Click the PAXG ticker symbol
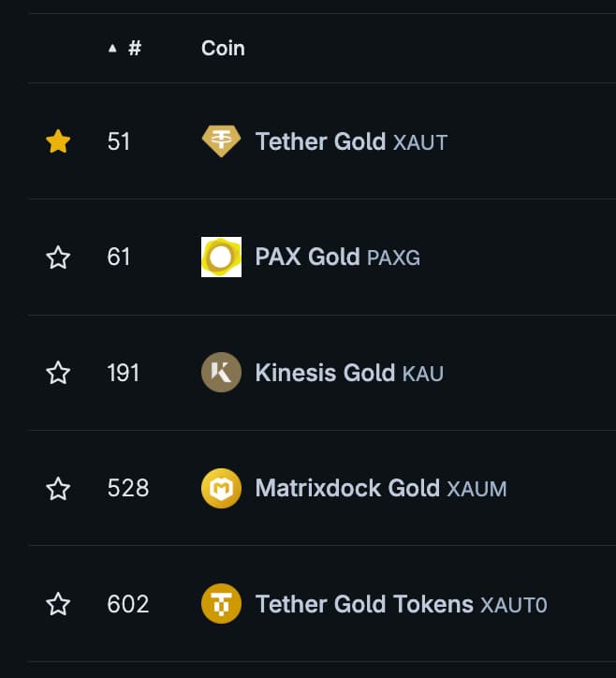616x678 pixels. (393, 258)
